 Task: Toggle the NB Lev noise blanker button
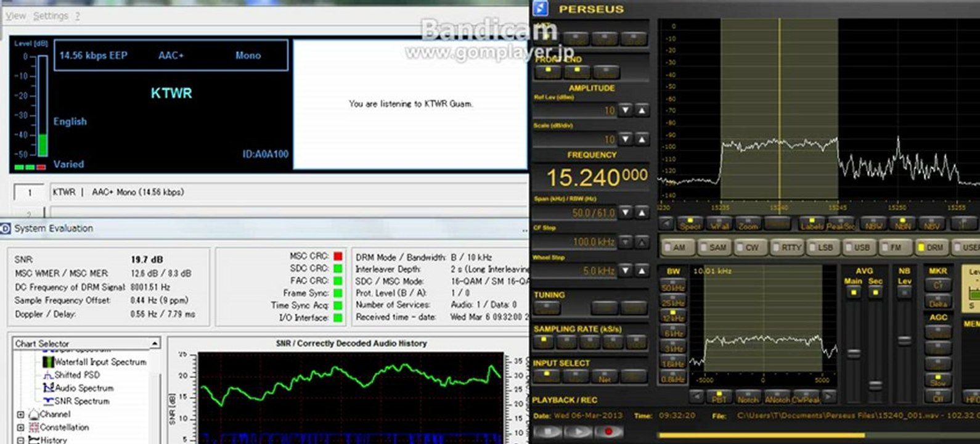pyautogui.click(x=904, y=292)
